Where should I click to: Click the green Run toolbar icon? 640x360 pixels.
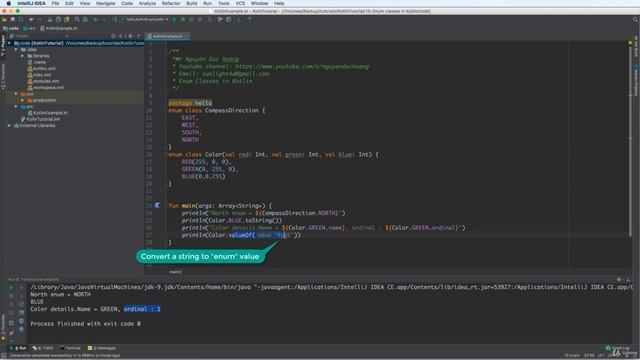(174, 19)
